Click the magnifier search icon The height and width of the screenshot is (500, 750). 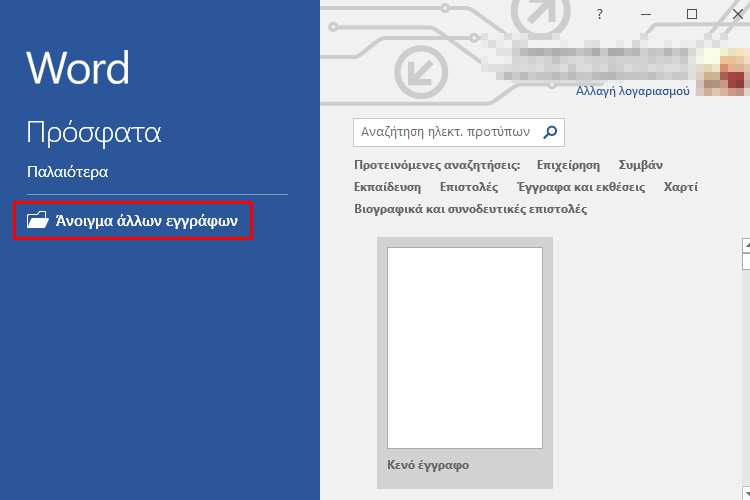pyautogui.click(x=551, y=132)
